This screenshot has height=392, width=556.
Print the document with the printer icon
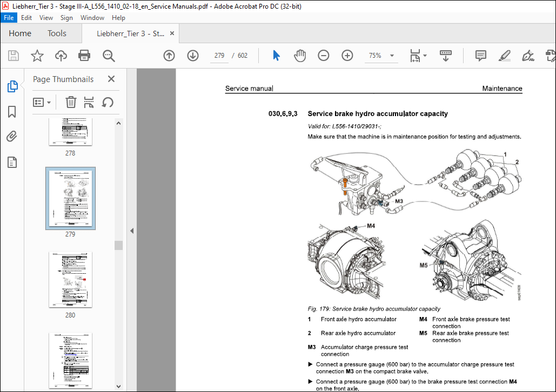[84, 56]
